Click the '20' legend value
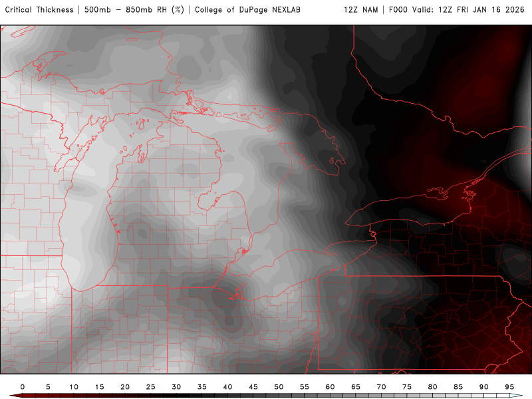532x399 pixels. [125, 387]
